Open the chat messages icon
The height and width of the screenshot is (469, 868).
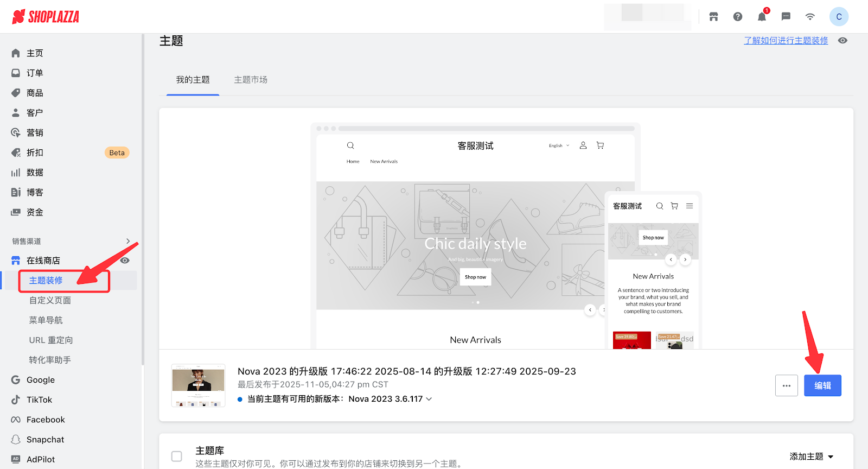(786, 17)
